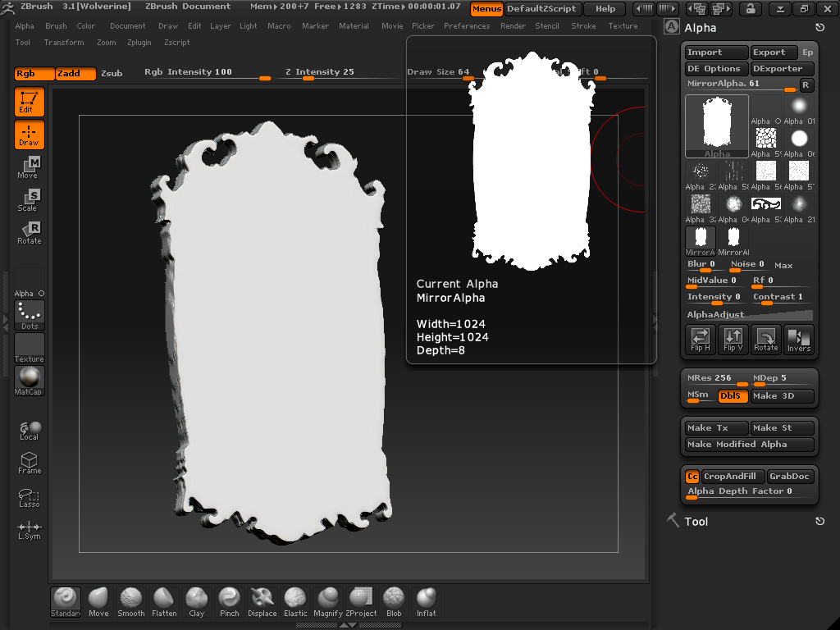Click the Make 3D button
Screen dimensions: 840x630
coord(782,396)
